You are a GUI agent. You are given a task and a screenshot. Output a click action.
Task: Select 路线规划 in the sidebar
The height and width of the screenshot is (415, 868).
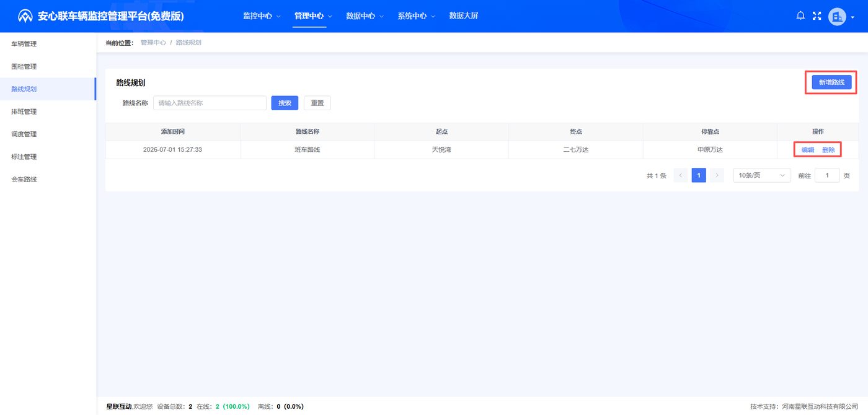[x=48, y=89]
